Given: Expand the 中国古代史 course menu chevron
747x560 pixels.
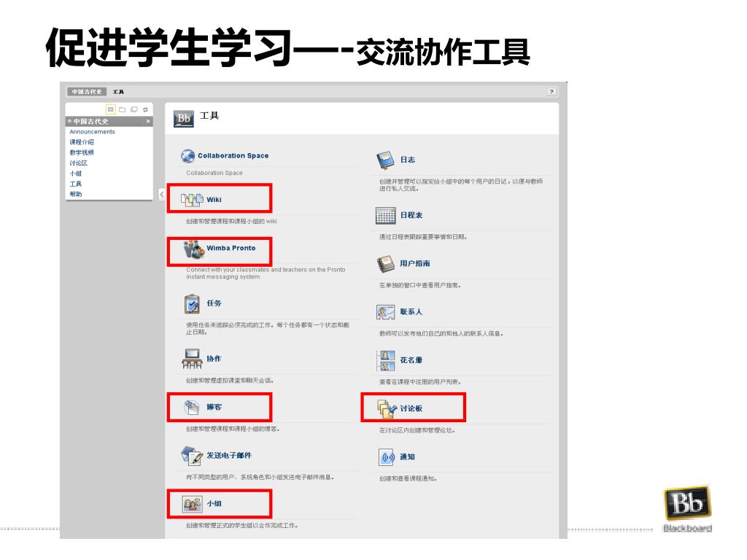Looking at the screenshot, I should 147,122.
